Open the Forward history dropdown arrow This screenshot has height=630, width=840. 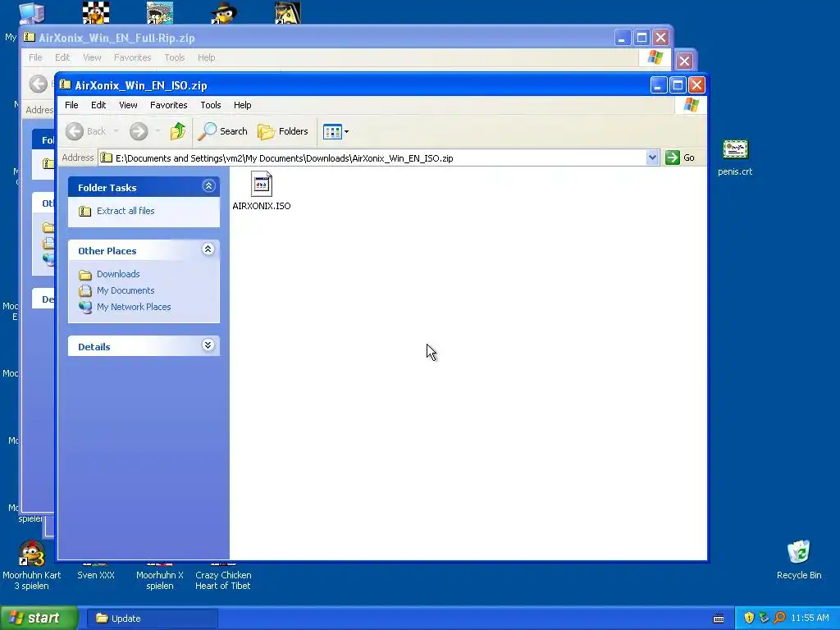(x=157, y=131)
